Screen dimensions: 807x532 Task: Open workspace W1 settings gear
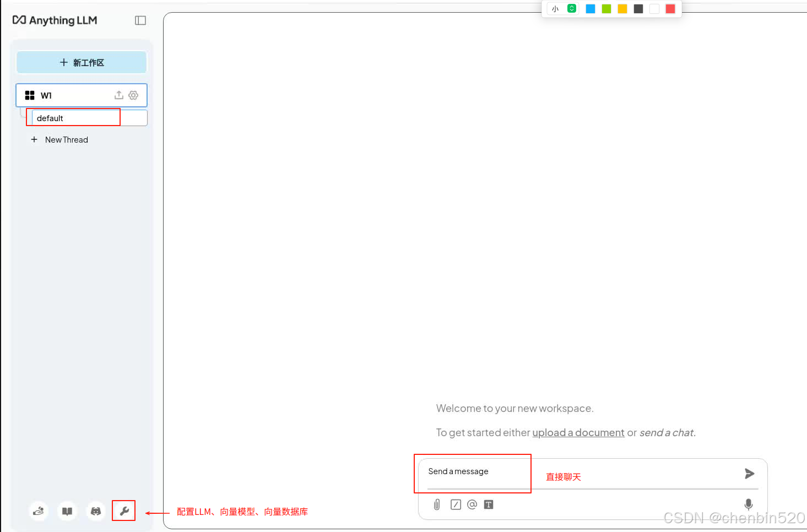click(x=133, y=95)
